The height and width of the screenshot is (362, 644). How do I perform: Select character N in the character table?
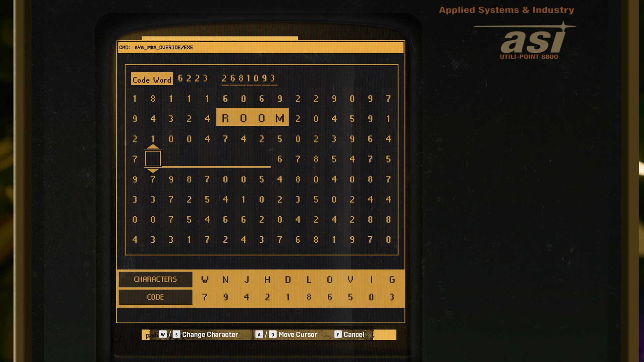[x=225, y=279]
